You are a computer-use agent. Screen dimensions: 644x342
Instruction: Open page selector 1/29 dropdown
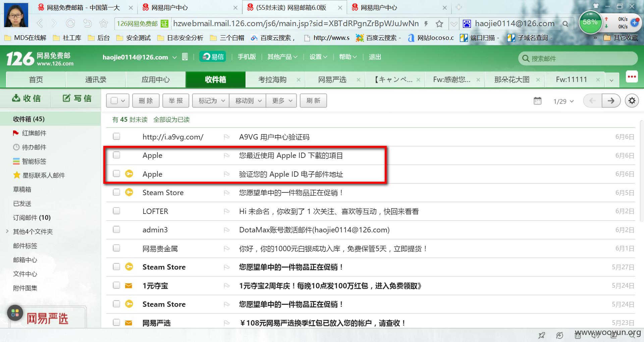click(563, 101)
